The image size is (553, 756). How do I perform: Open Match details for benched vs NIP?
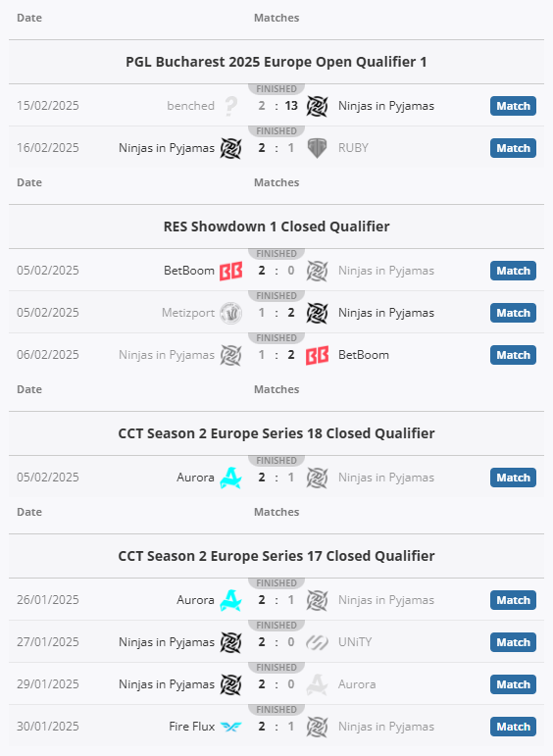tap(513, 106)
